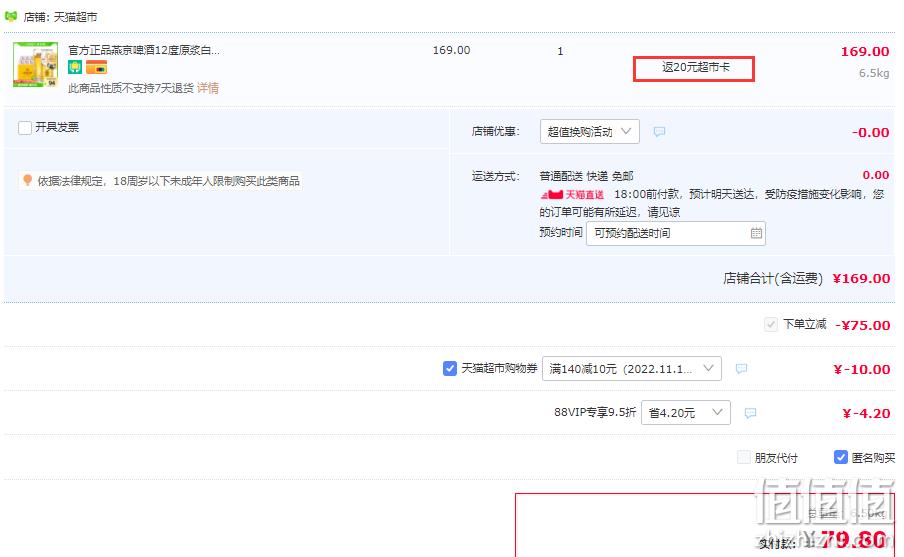904x557 pixels.
Task: Open the 店铺优惠 超值换购活动 dropdown
Action: pyautogui.click(x=589, y=131)
